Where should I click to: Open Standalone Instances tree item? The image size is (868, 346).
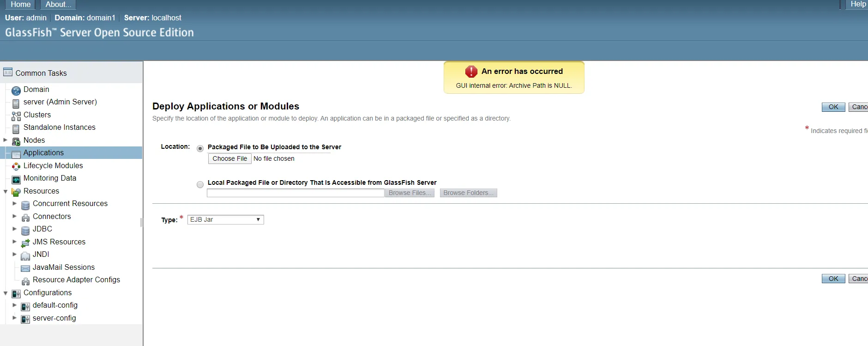coord(59,127)
